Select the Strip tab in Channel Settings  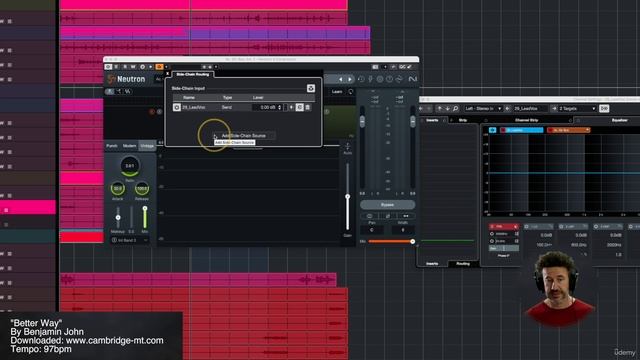[463, 120]
